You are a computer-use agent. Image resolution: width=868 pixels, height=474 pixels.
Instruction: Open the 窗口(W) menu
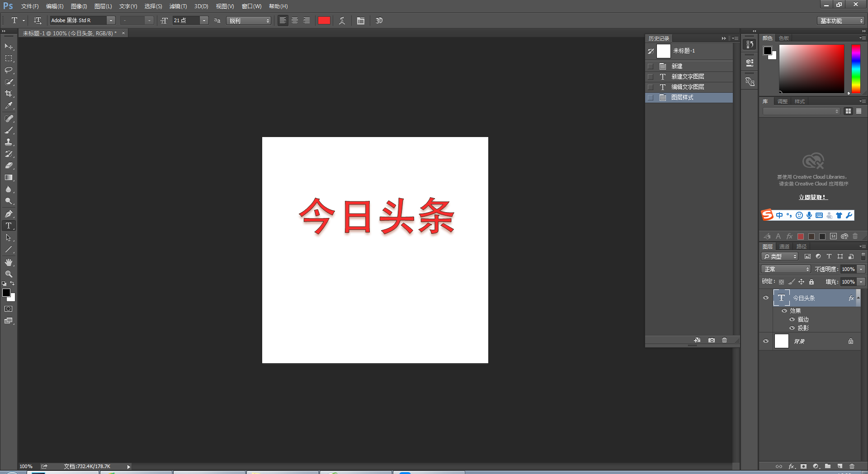251,6
